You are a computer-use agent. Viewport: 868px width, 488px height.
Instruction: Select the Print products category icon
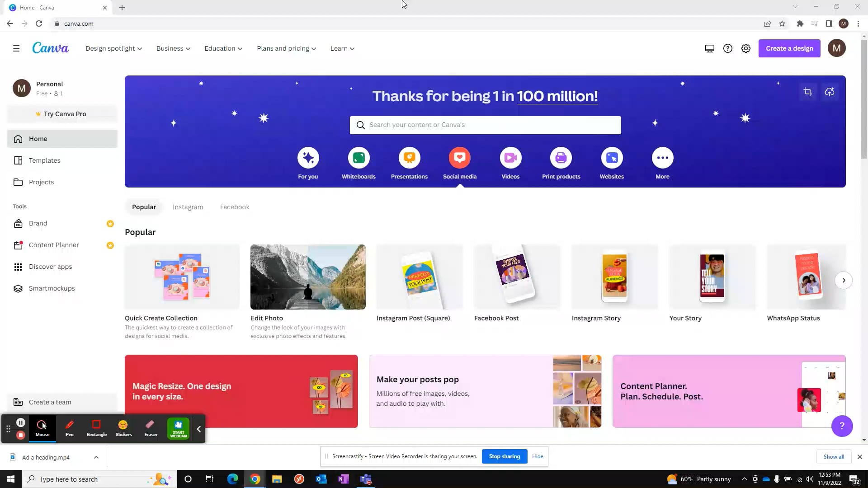[x=561, y=158]
